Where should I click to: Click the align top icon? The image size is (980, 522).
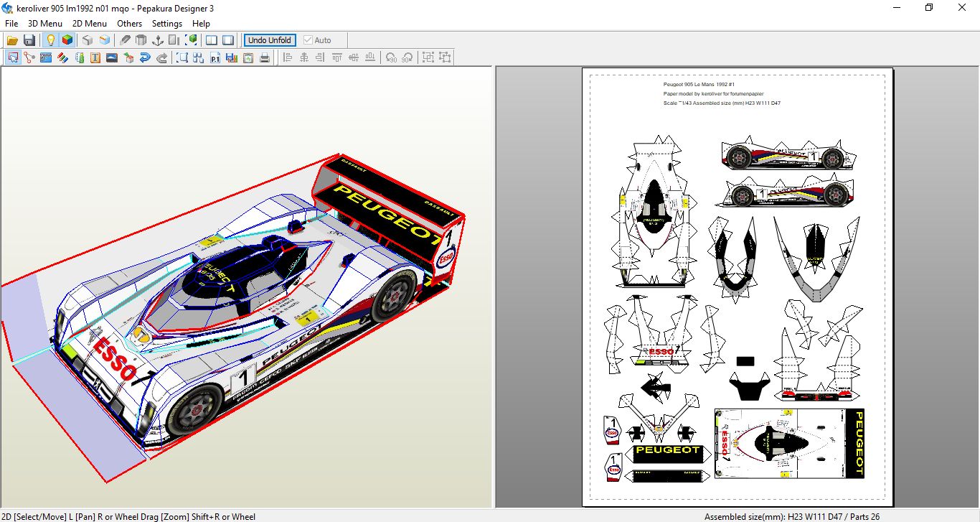tap(337, 57)
